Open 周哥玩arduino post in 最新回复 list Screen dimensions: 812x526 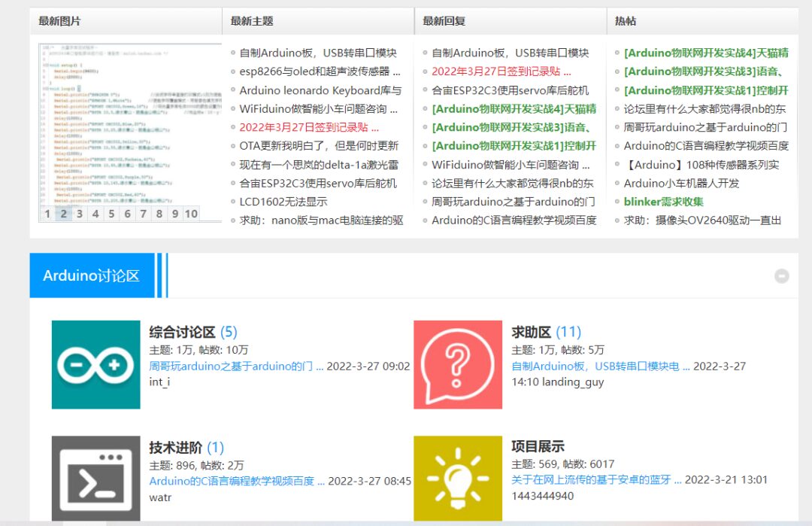click(x=514, y=202)
